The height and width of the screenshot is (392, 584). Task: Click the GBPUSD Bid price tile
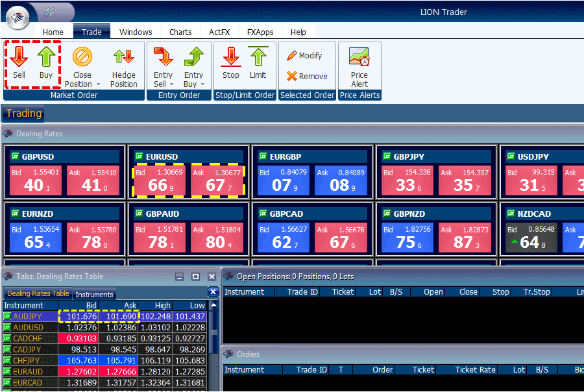[x=36, y=180]
